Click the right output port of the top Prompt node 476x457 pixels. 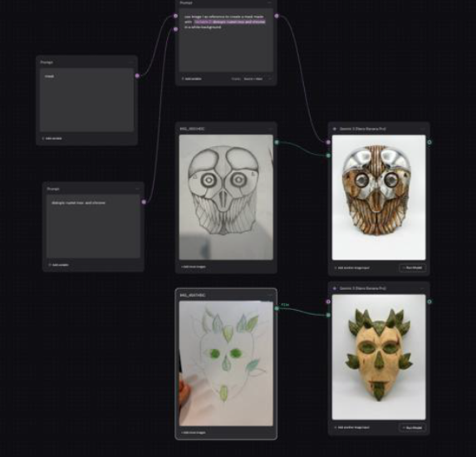tap(277, 16)
